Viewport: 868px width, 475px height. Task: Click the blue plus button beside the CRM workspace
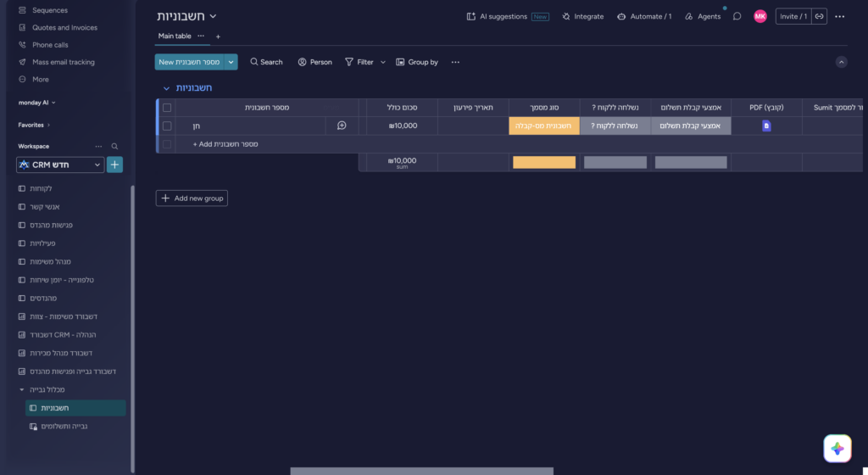pos(114,165)
